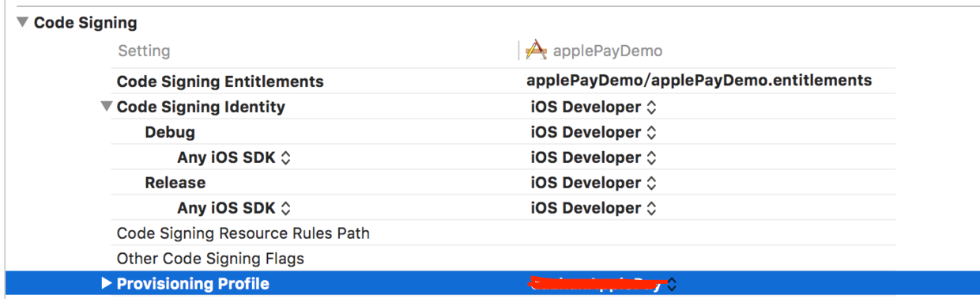Change SDK condition under Release

click(234, 208)
